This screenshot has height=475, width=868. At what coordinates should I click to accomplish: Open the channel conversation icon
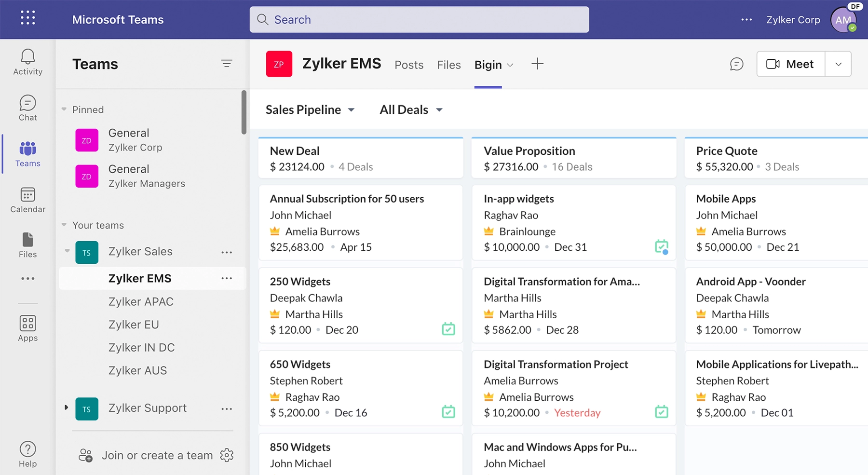tap(736, 64)
